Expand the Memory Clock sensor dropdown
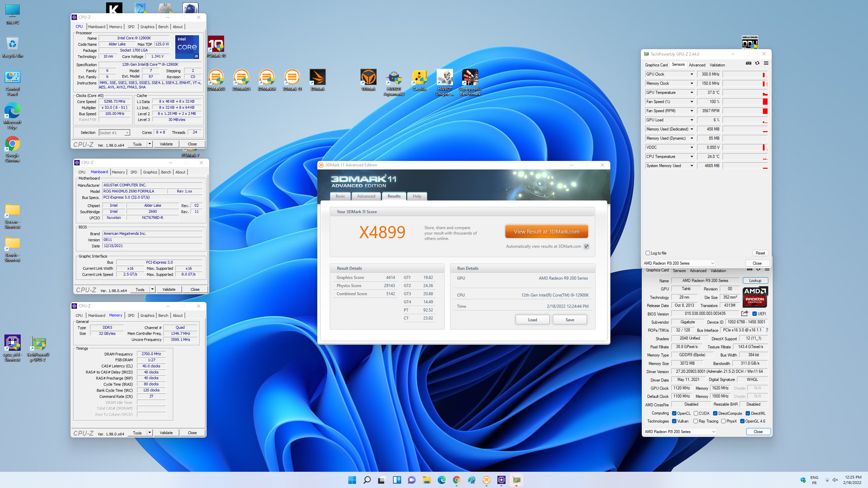 (692, 83)
